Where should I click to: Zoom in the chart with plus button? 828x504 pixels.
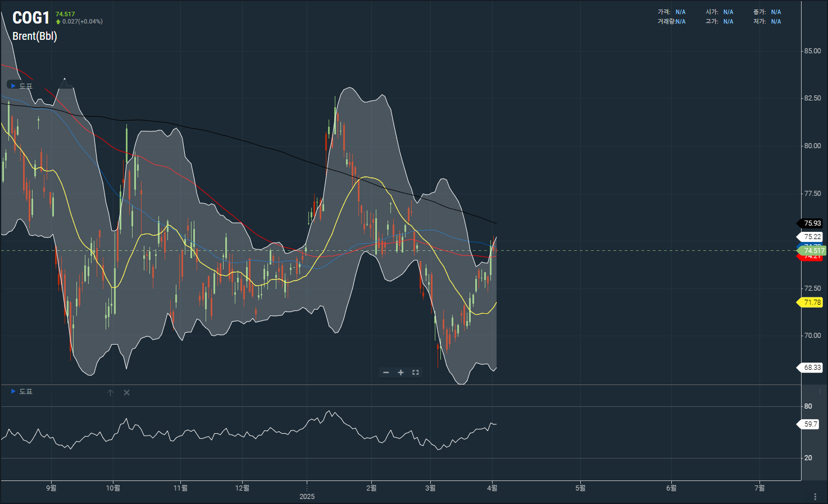pos(401,373)
